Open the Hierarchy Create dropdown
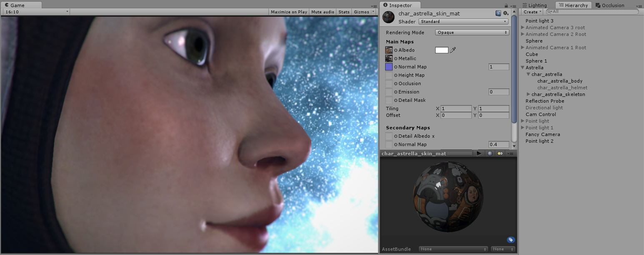Image resolution: width=644 pixels, height=255 pixels. [x=533, y=12]
